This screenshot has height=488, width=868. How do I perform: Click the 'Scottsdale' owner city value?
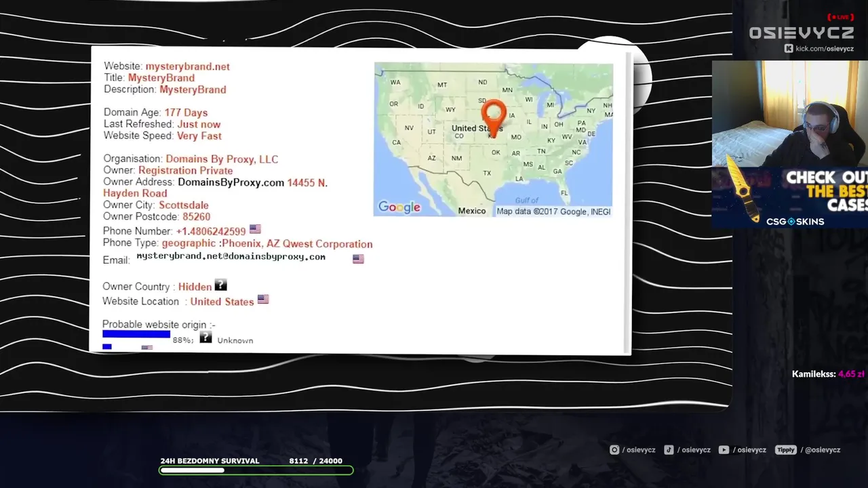coord(184,205)
